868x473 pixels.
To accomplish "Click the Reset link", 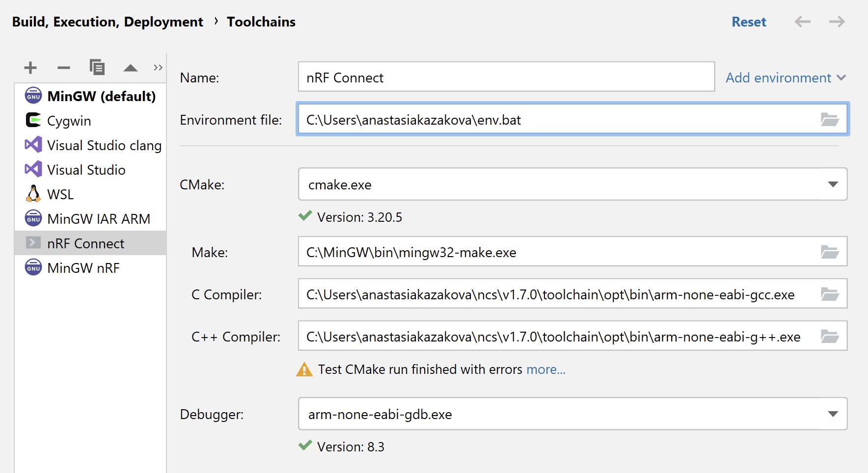I will click(749, 22).
